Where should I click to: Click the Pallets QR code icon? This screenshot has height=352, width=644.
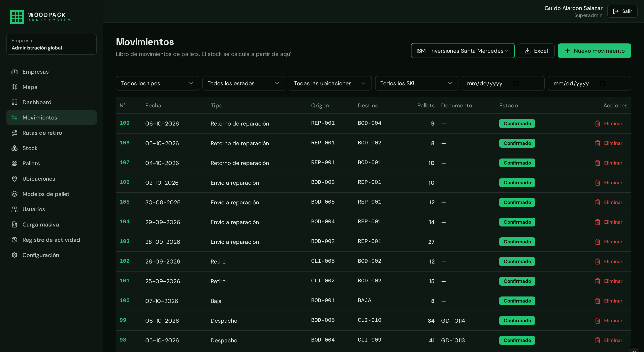[14, 163]
